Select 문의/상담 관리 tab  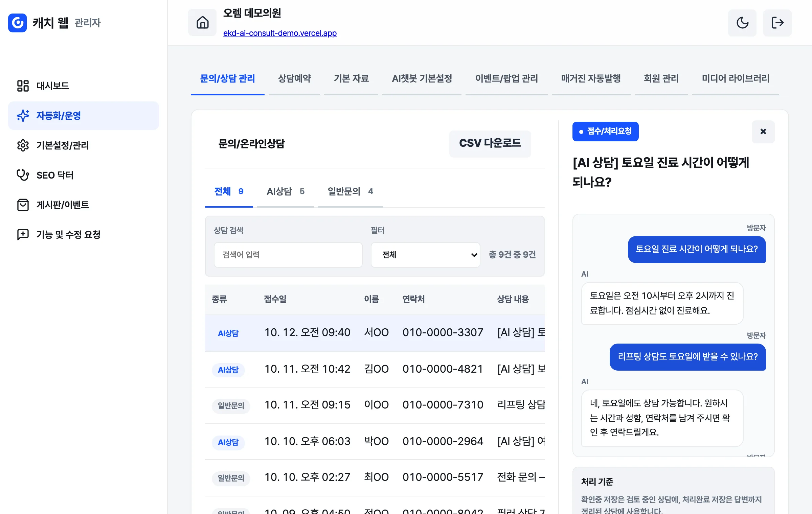227,78
